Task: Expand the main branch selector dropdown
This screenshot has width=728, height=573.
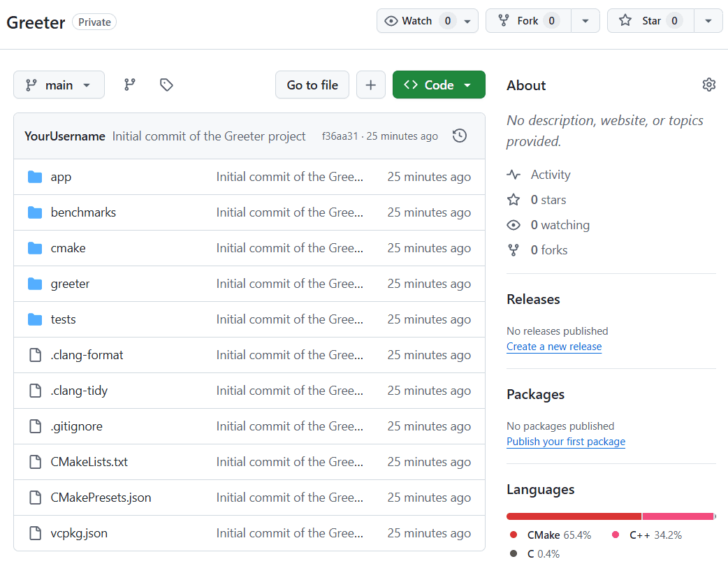Action: [59, 84]
